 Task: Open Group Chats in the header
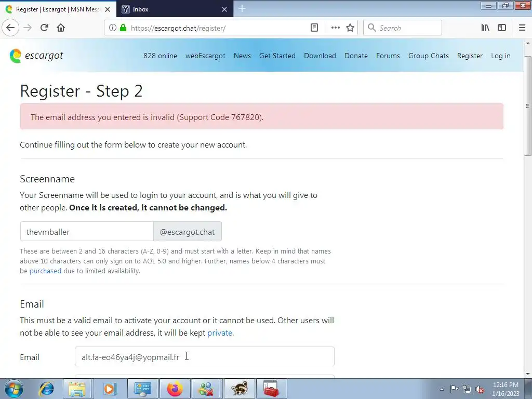click(429, 56)
